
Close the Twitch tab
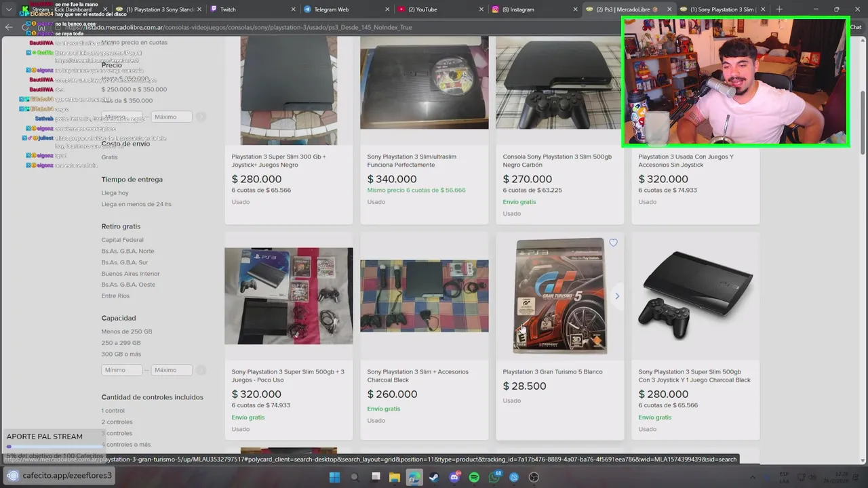point(294,9)
